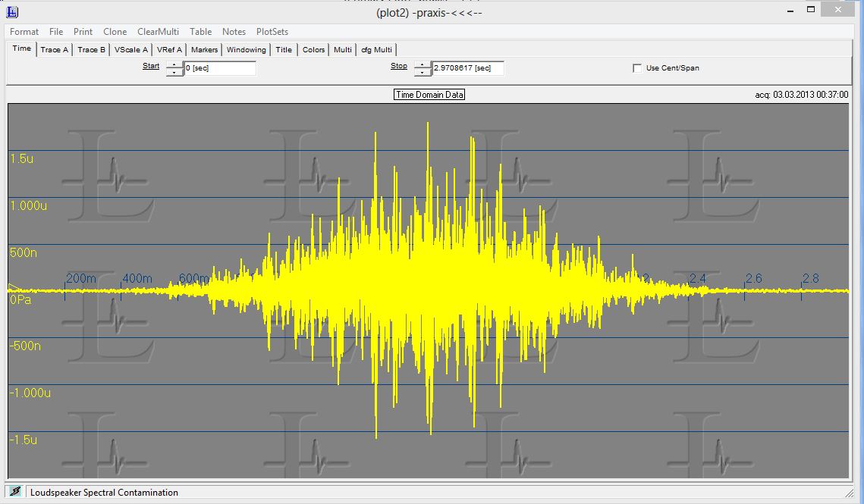Image resolution: width=864 pixels, height=504 pixels.
Task: Click the 500n vertical axis label
Action: click(x=24, y=253)
